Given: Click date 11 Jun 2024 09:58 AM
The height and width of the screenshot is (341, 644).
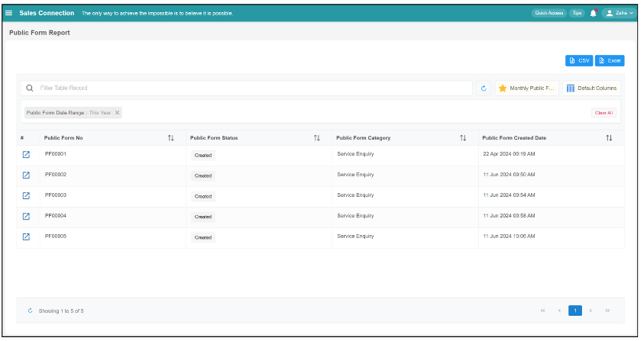Looking at the screenshot, I should 509,215.
